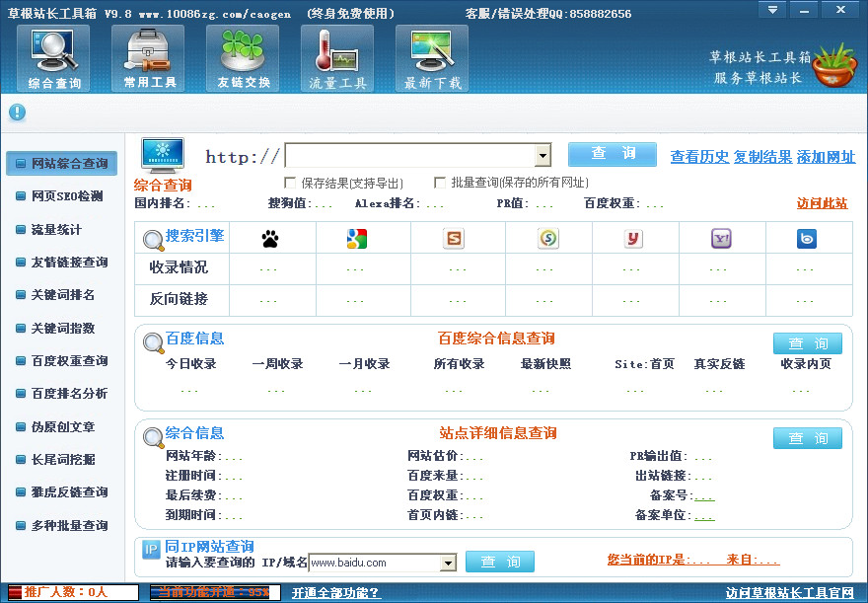Select 百度排名分析 in sidebar
The image size is (868, 603).
[61, 393]
